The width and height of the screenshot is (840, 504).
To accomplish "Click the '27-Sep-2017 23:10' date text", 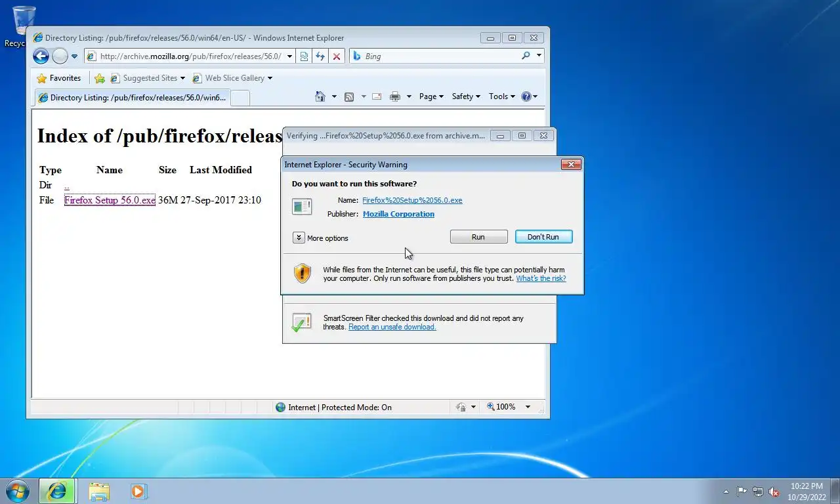I will click(220, 200).
